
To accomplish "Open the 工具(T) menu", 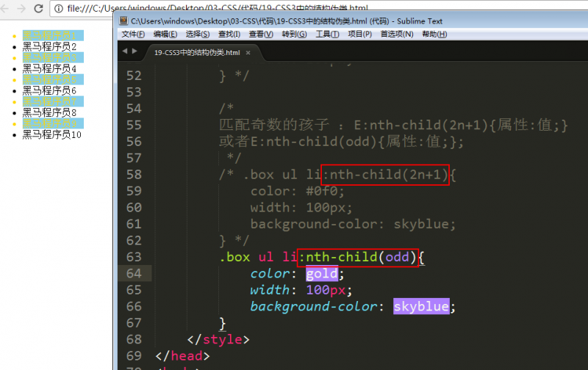I will tap(327, 35).
